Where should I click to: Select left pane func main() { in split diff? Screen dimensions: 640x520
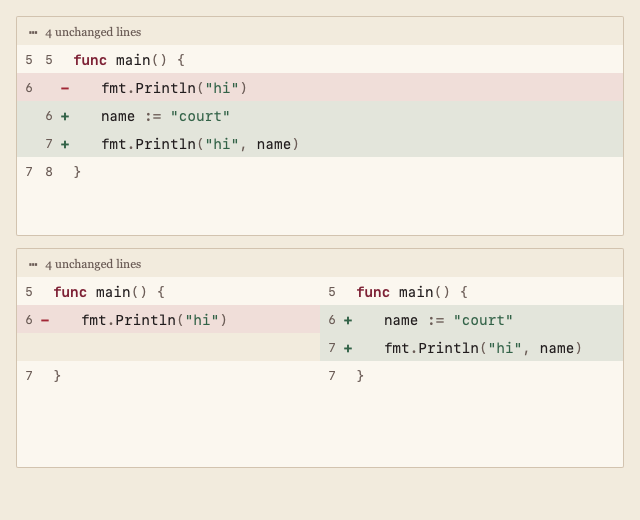169,291
